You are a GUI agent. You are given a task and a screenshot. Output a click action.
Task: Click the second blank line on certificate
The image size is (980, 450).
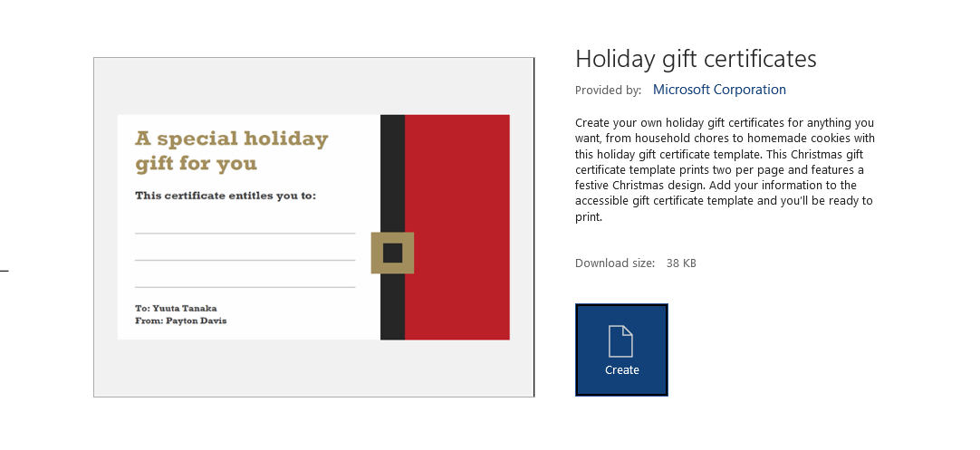coord(245,260)
